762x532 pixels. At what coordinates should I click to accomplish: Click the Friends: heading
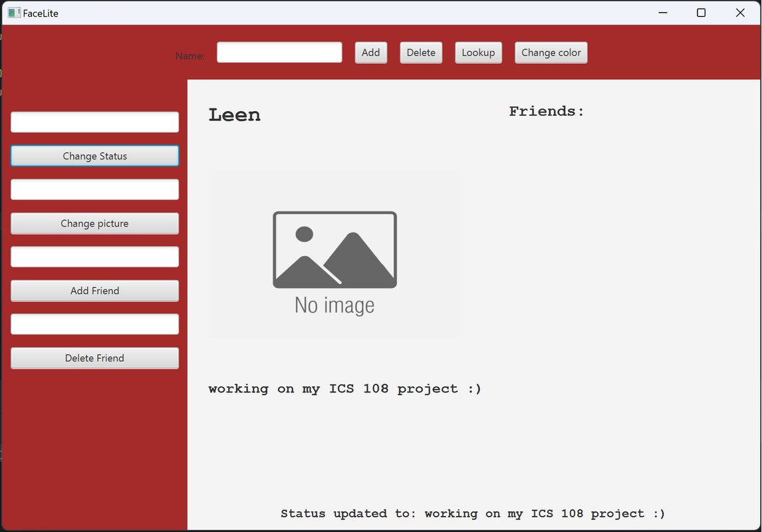point(546,111)
